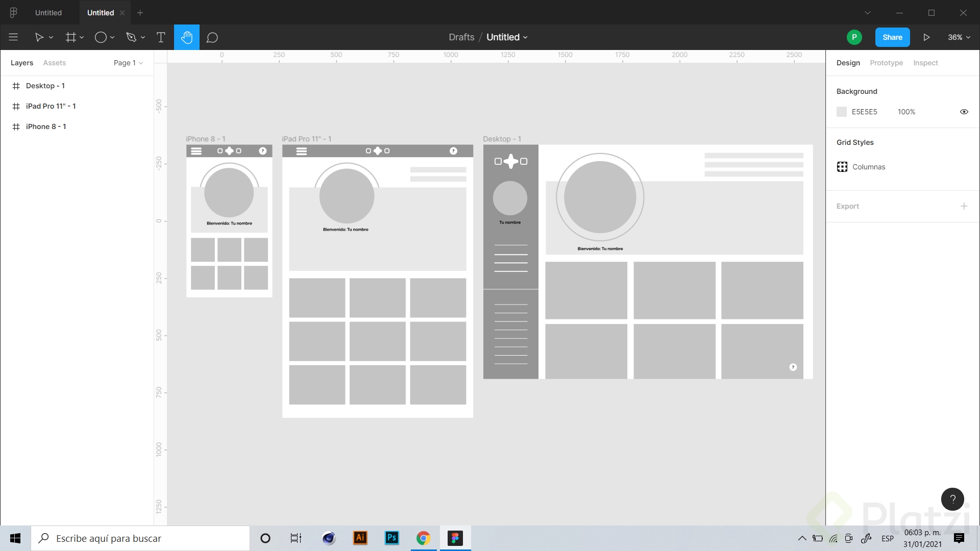Activate the Hand tool
Screen dimensions: 980x551
[187, 37]
